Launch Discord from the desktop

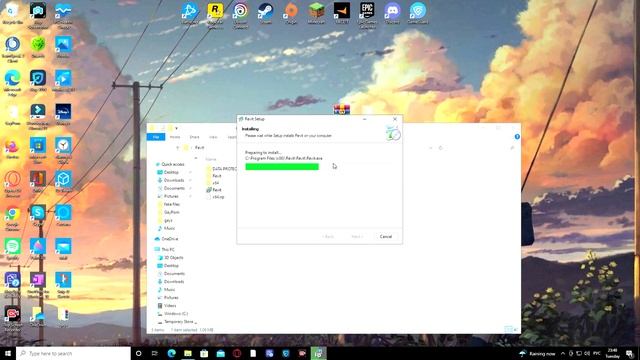coord(392,13)
